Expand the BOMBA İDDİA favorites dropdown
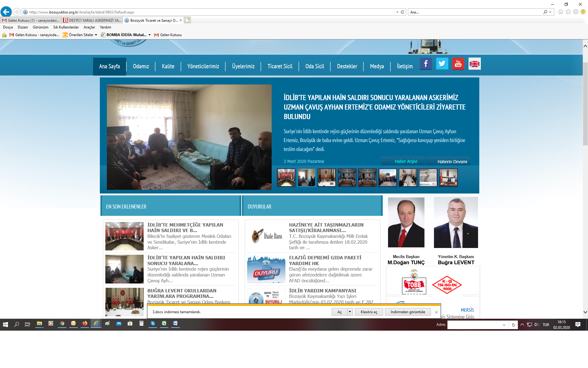Viewport: 588px width, 368px height. 149,35
